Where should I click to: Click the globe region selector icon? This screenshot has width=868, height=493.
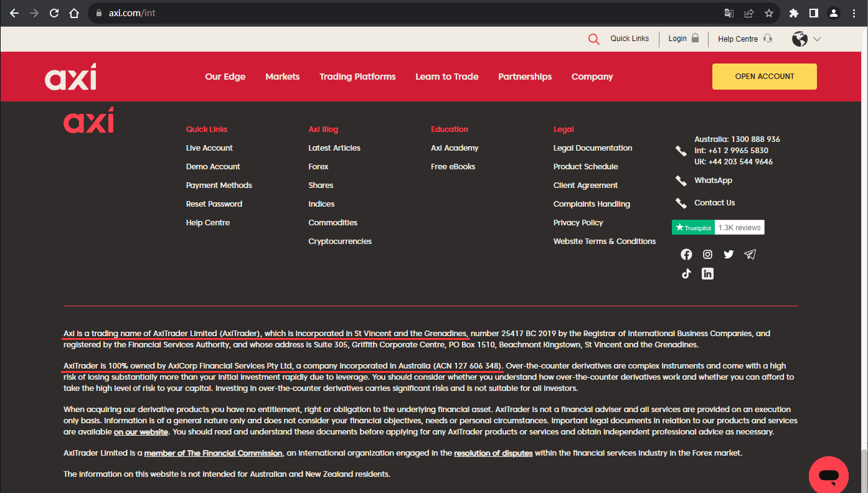pos(800,39)
